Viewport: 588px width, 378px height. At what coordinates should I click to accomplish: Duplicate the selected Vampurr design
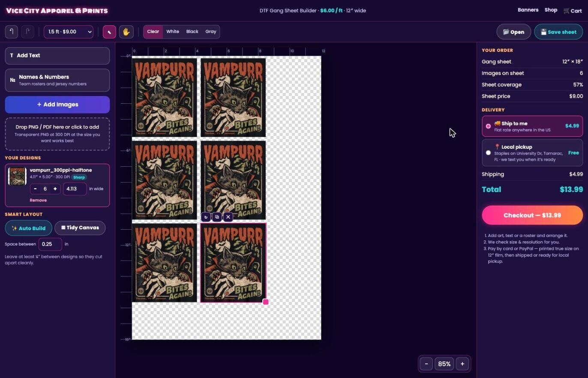pos(217,217)
